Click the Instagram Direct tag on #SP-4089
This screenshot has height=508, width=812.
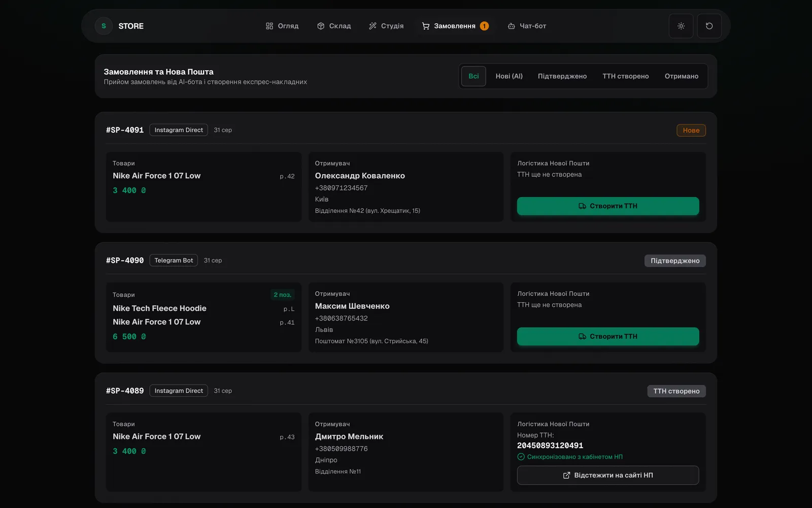coord(179,391)
